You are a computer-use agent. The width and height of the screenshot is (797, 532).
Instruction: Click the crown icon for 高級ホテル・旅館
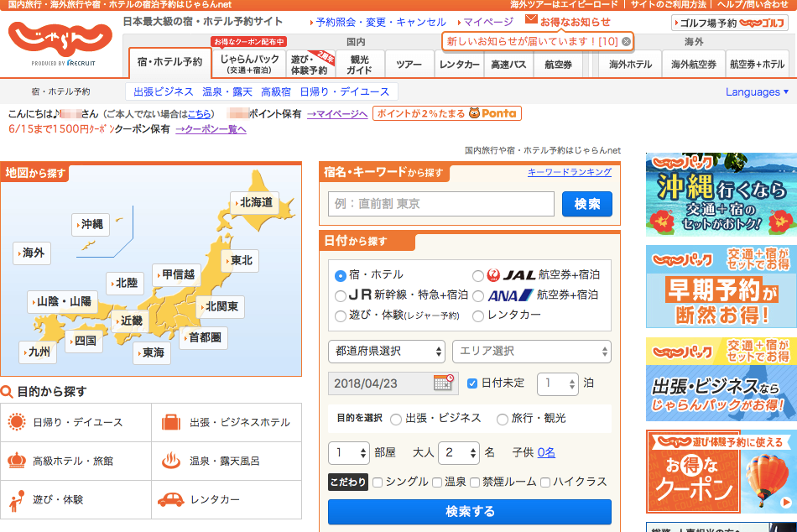click(x=17, y=461)
